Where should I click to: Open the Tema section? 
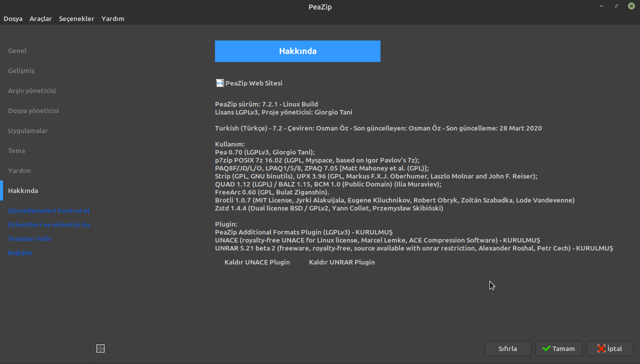point(16,150)
